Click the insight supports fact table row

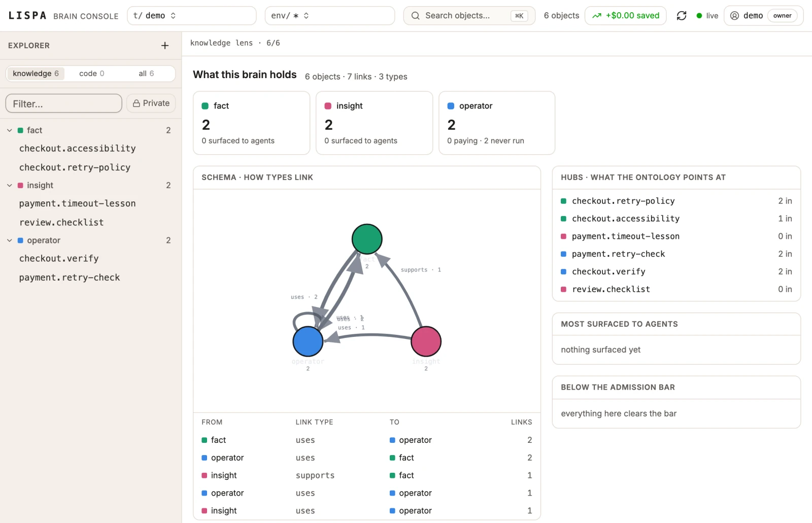(367, 475)
